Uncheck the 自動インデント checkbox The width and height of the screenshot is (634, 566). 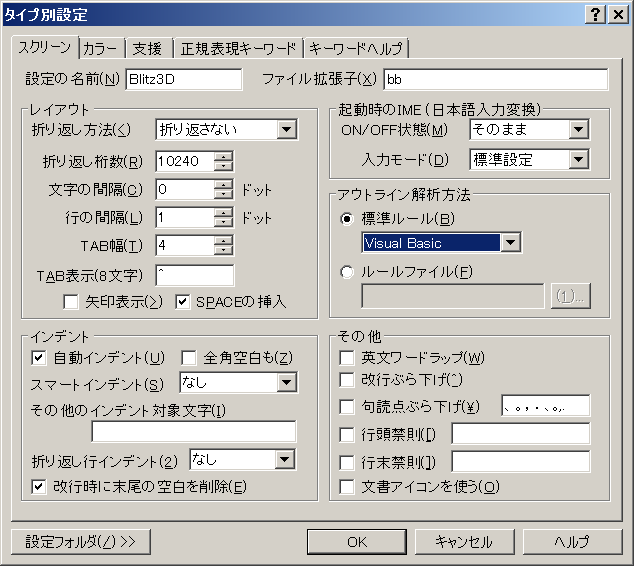coord(40,357)
